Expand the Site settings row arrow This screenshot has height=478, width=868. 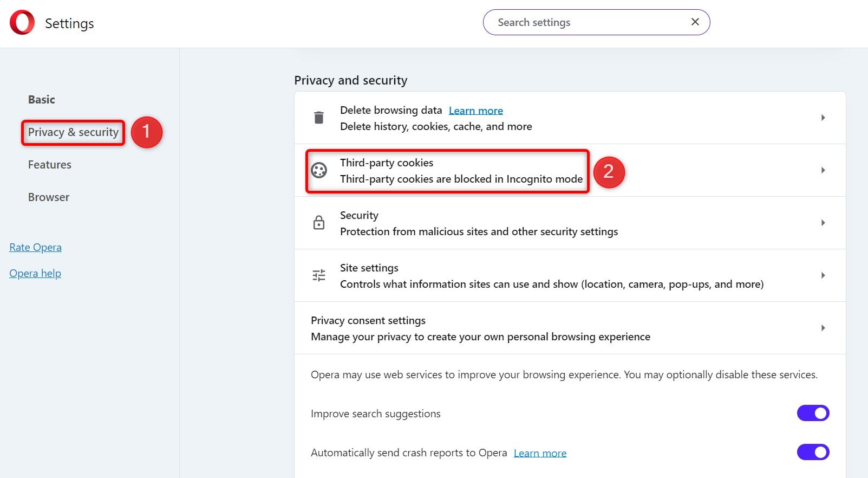point(823,275)
